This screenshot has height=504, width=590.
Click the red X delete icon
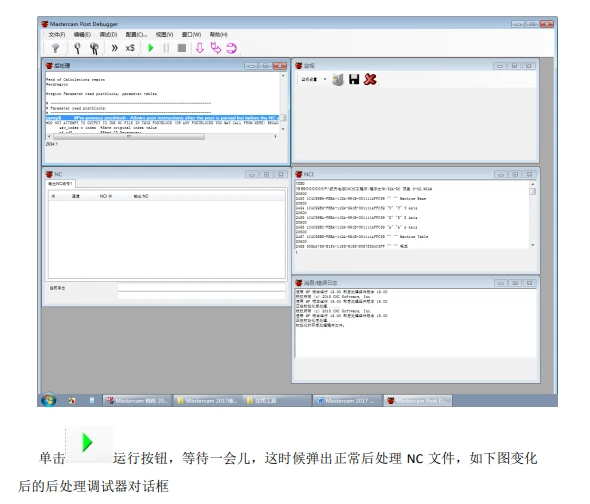[x=370, y=79]
